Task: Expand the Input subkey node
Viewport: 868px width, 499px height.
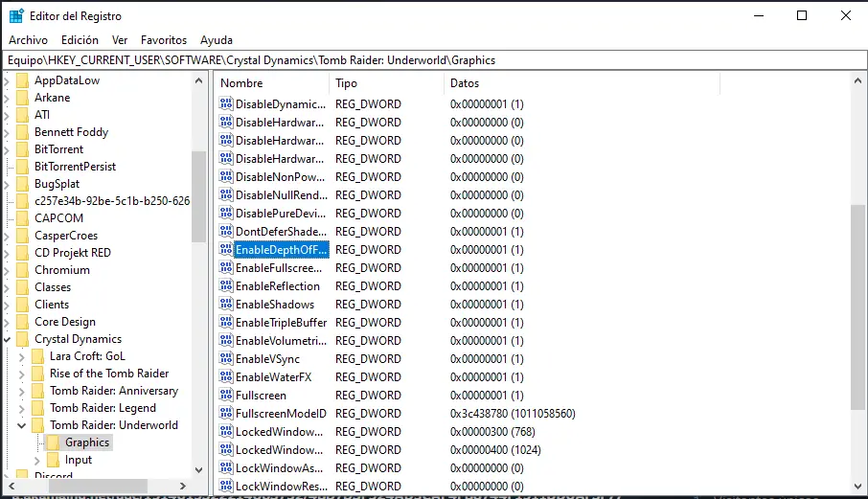Action: pos(37,461)
